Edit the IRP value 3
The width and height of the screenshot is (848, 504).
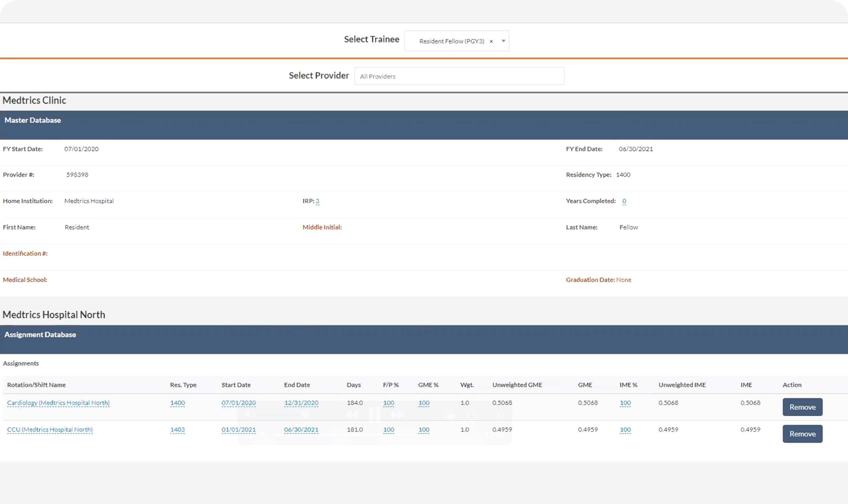317,201
